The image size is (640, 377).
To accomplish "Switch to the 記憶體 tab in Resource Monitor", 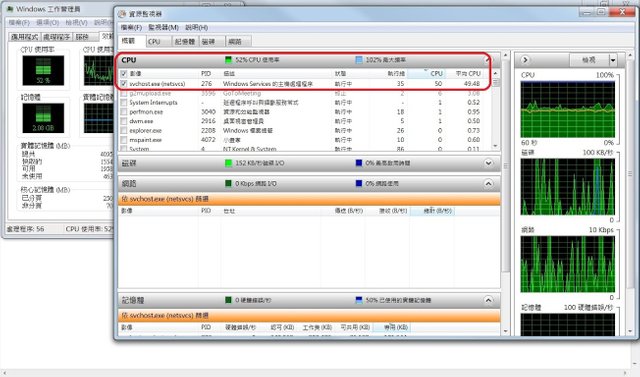I will (185, 42).
